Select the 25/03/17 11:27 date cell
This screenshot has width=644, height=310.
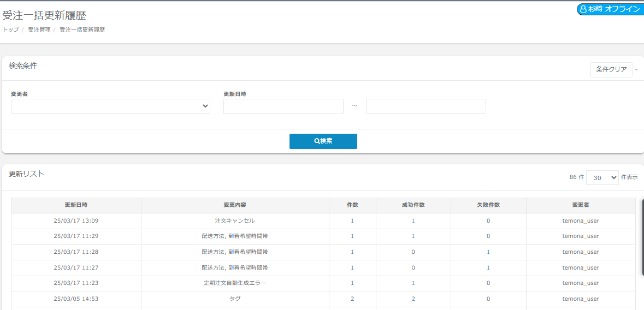point(76,267)
